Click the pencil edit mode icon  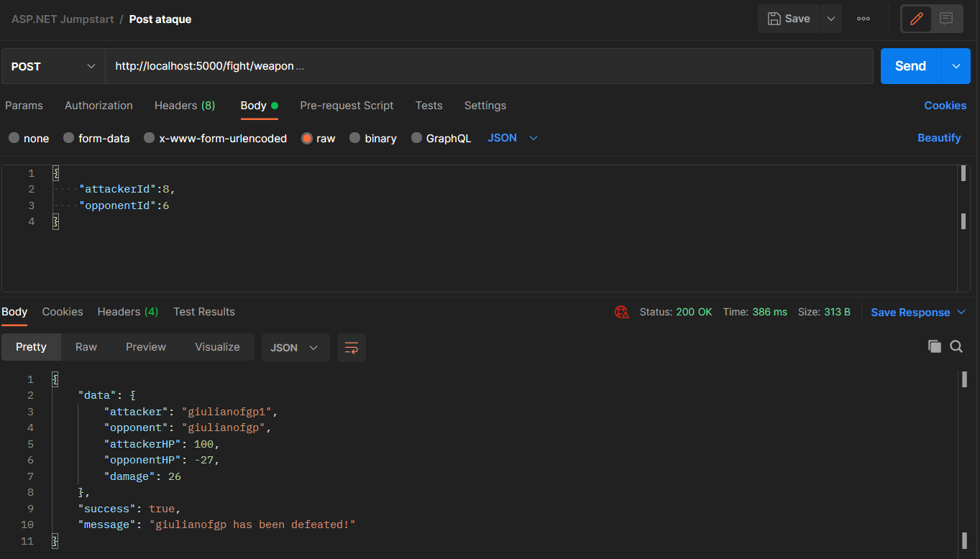click(x=916, y=19)
